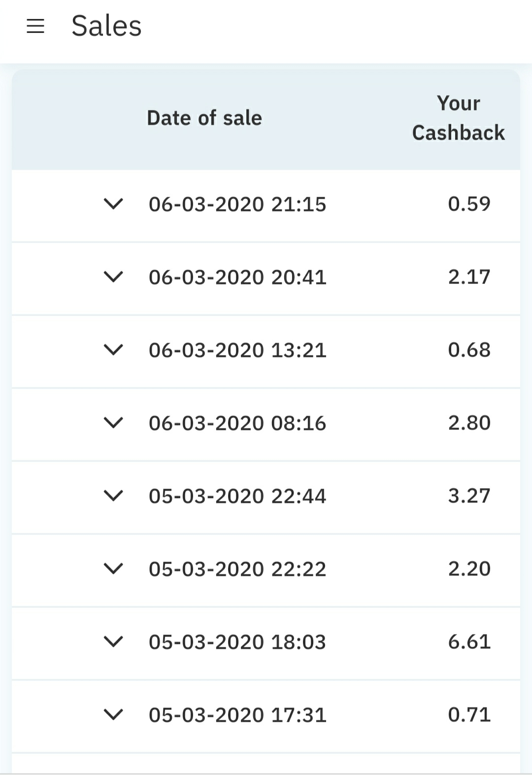The height and width of the screenshot is (775, 532).
Task: Expand the 06-03-2020 20:41 sale row
Action: point(113,277)
